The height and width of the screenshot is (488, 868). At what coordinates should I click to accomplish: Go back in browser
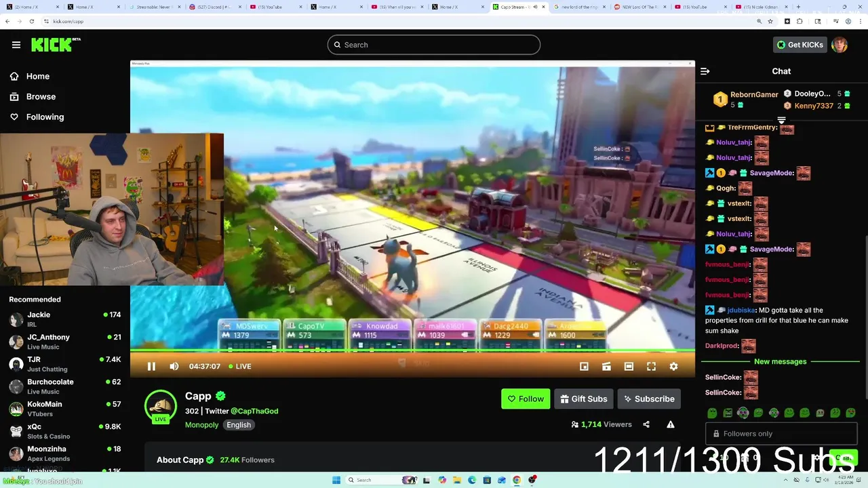[7, 21]
